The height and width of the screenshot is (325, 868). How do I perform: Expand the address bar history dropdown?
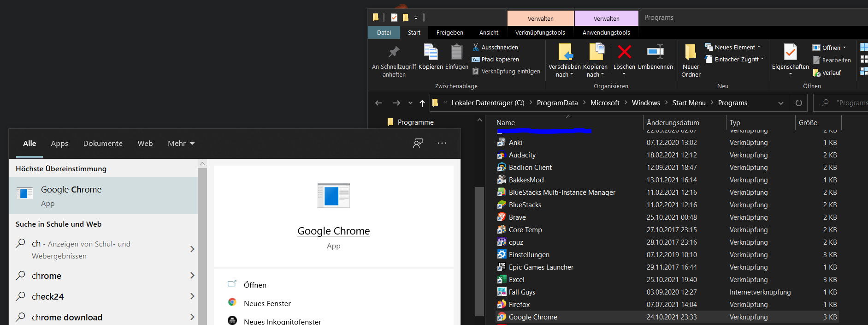pos(781,103)
